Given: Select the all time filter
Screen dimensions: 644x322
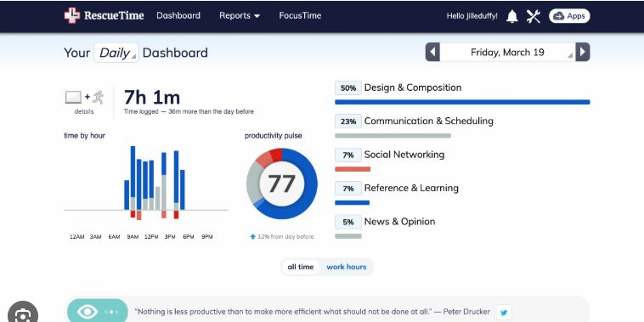Looking at the screenshot, I should pos(301,267).
